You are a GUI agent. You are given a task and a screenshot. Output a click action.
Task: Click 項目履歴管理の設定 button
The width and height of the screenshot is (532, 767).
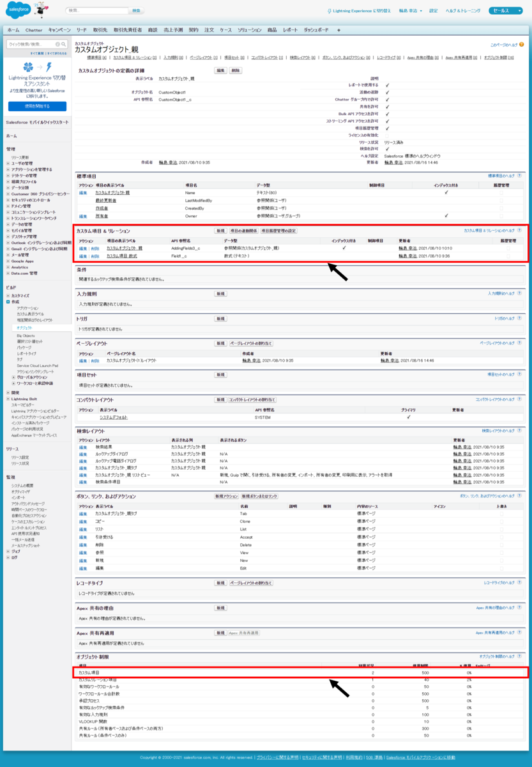(278, 230)
